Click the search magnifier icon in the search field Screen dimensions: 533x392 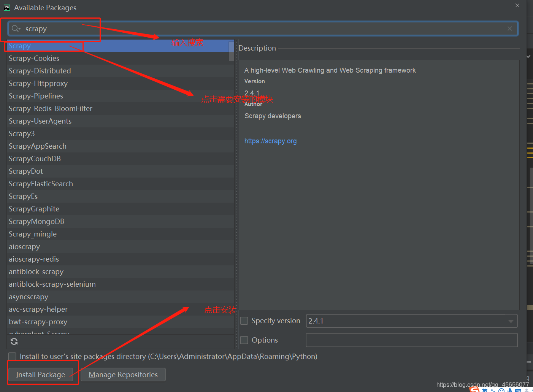pyautogui.click(x=16, y=29)
